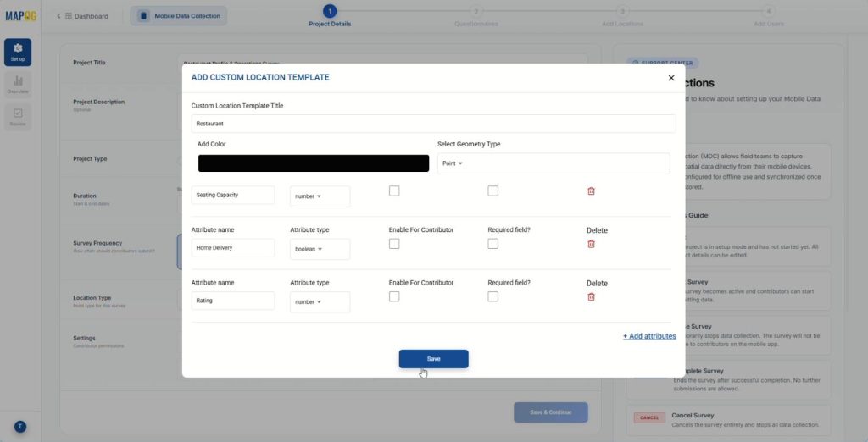This screenshot has height=442, width=868.
Task: Click the + Add attributes link
Action: pyautogui.click(x=649, y=336)
